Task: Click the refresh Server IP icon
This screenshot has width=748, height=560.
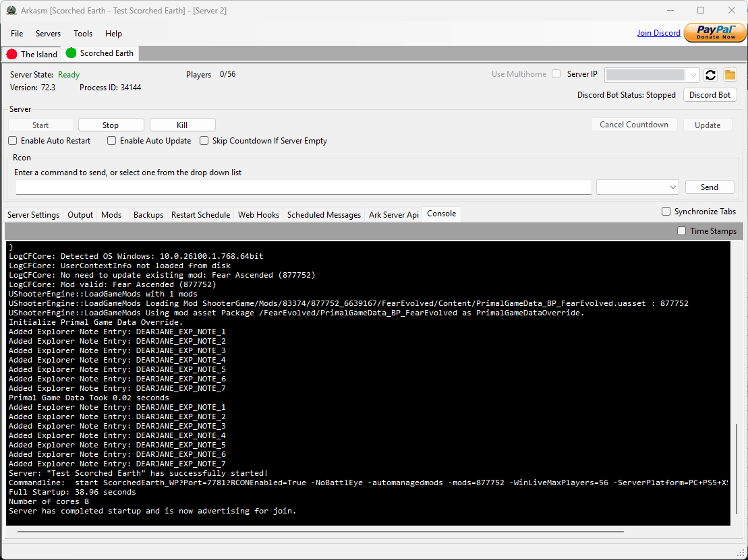Action: (x=710, y=75)
